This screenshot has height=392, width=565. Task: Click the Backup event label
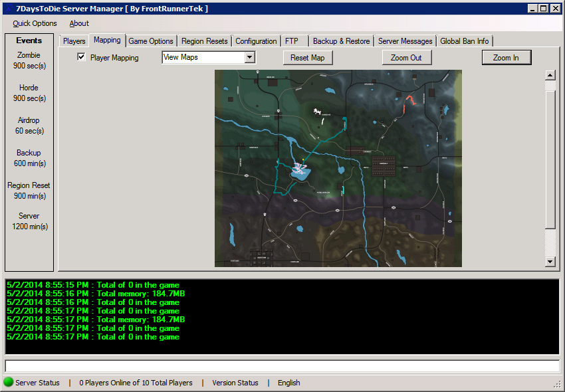29,153
